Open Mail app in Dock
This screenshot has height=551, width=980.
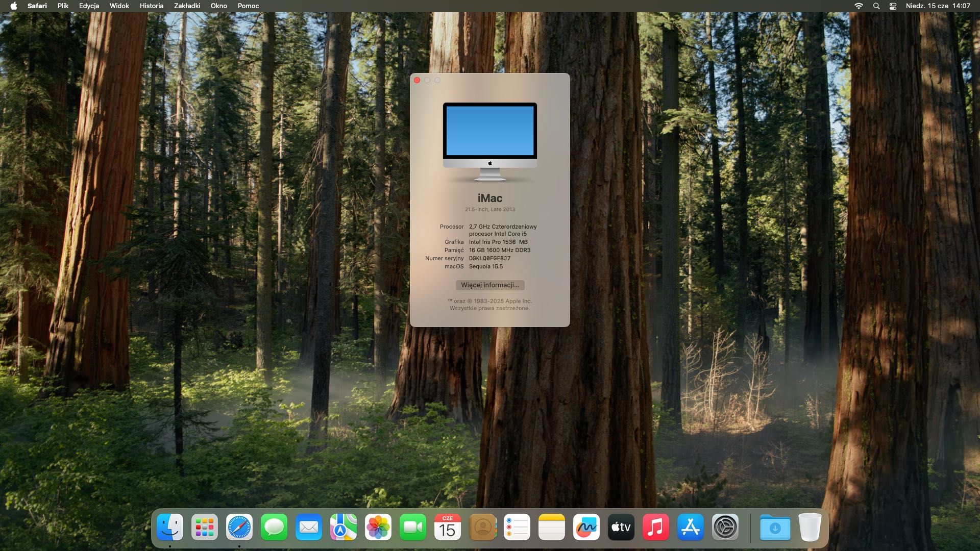(x=309, y=527)
